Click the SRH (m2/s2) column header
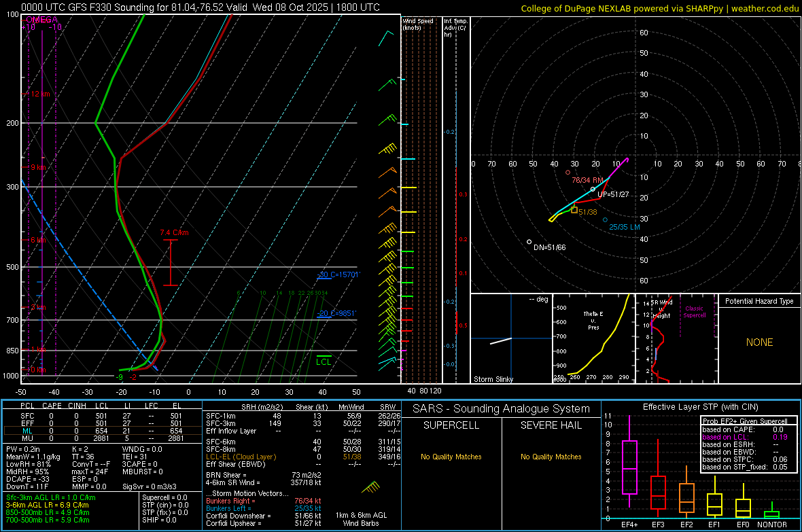Viewport: 802px width, 532px height. 262,408
